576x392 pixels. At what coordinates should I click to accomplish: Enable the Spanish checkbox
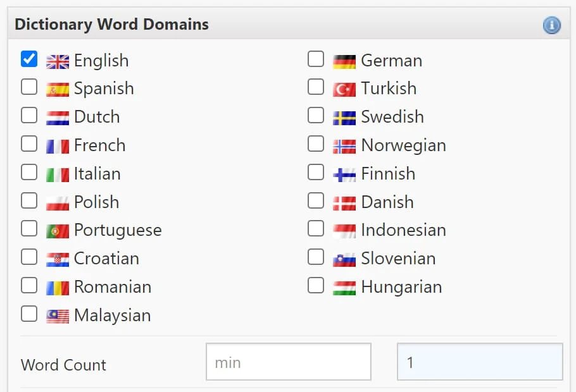tap(29, 87)
